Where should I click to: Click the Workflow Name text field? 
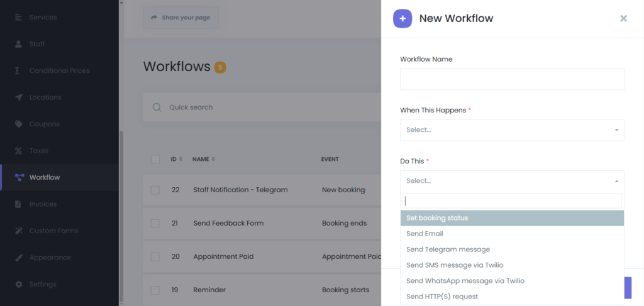tap(512, 79)
